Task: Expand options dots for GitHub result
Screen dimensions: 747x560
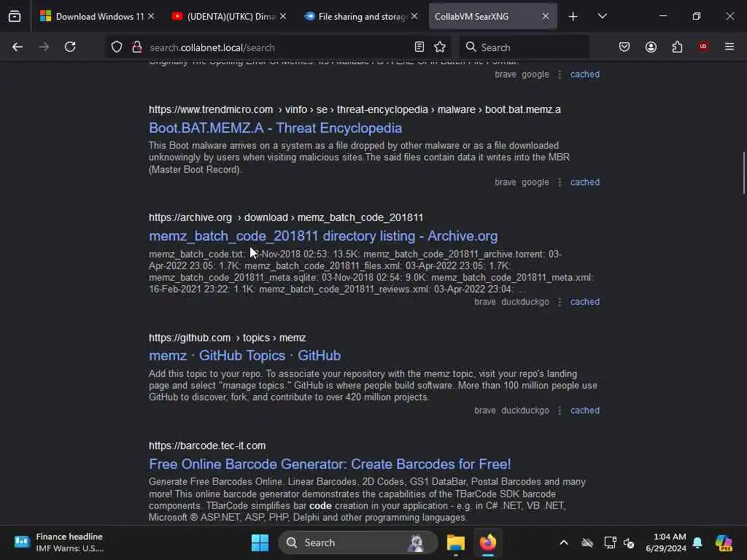Action: (x=560, y=411)
